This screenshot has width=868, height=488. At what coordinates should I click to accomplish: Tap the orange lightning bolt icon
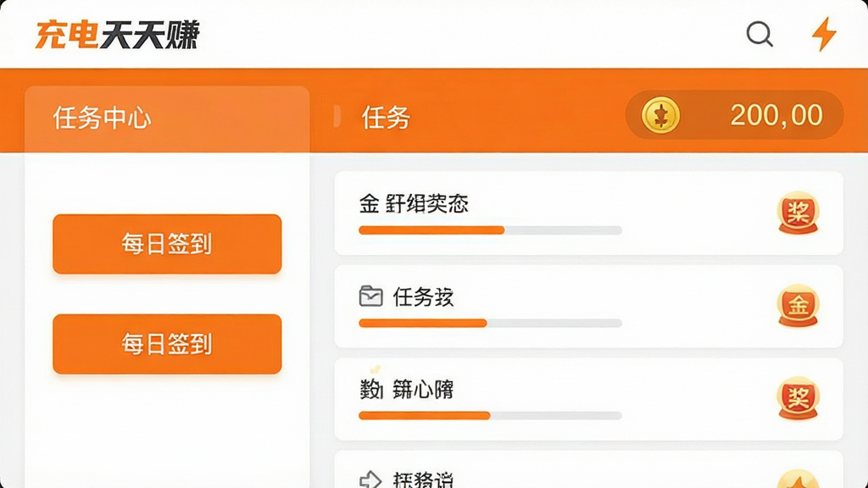click(x=824, y=34)
